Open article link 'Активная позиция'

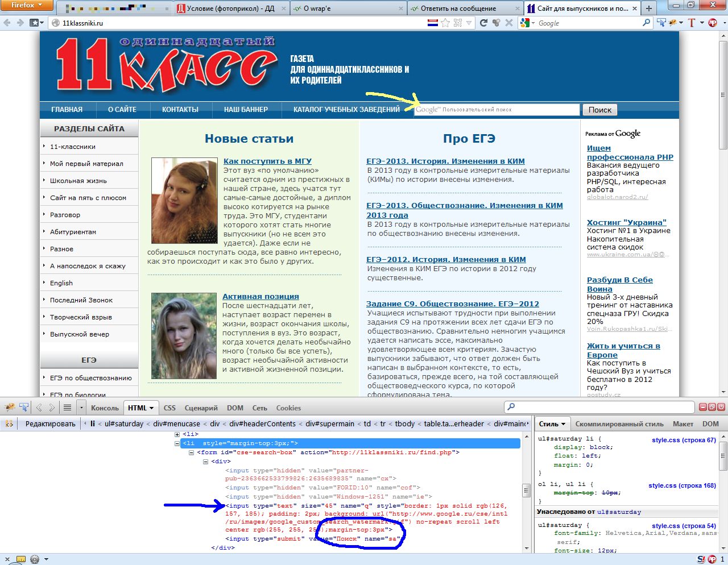(260, 296)
